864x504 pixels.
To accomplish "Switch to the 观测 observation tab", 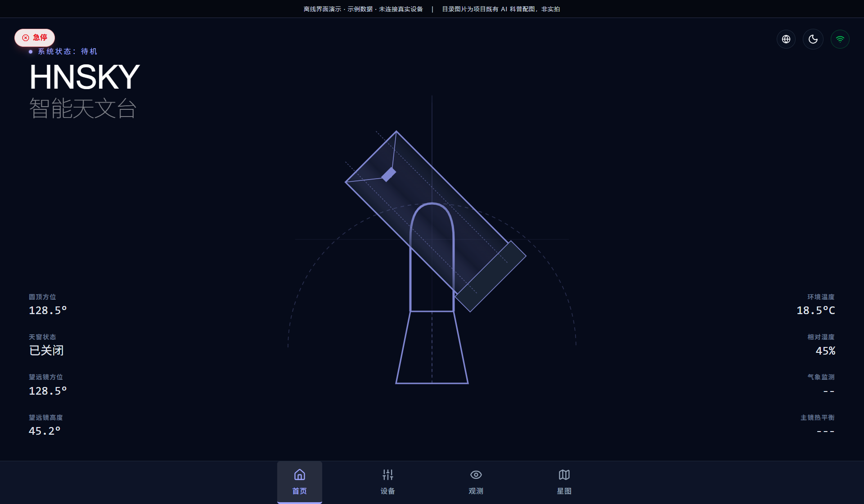I will pos(476,482).
